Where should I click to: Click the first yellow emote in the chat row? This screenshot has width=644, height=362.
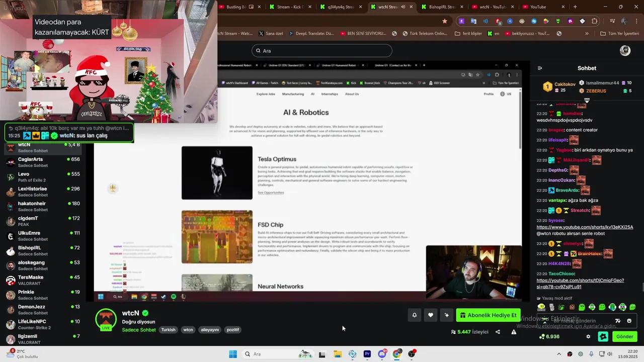[541, 307]
